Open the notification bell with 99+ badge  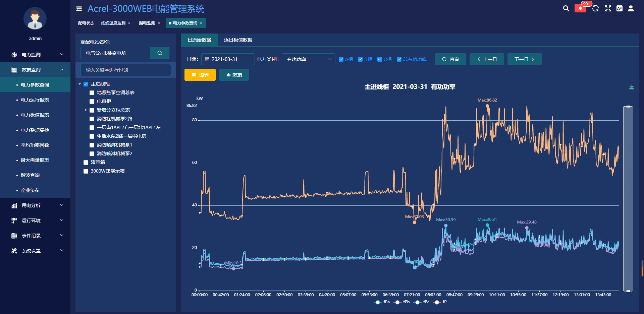tap(580, 8)
